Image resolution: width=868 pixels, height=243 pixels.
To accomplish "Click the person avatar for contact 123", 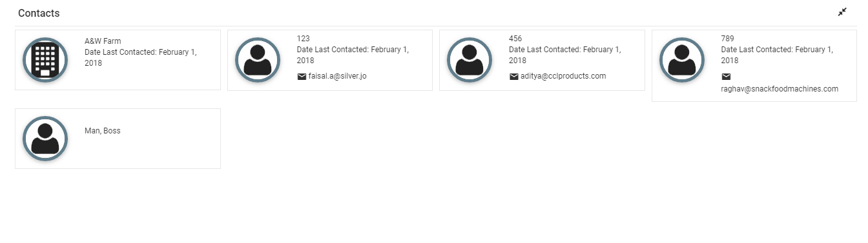I will 258,60.
